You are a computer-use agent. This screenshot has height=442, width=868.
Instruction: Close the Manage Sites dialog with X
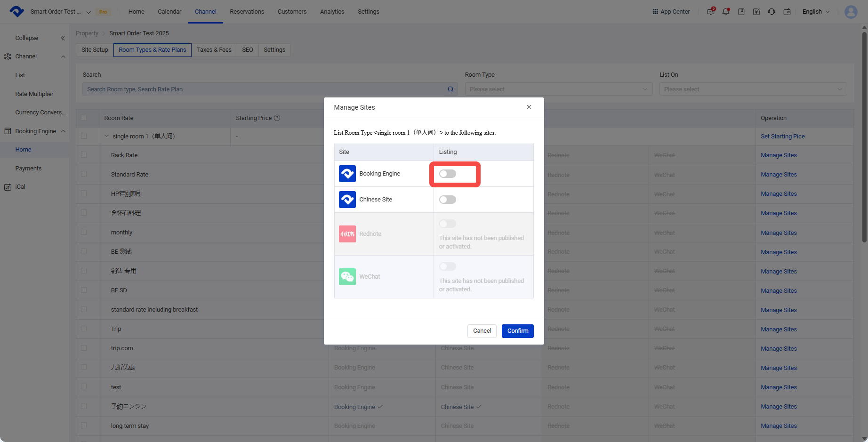coord(529,107)
